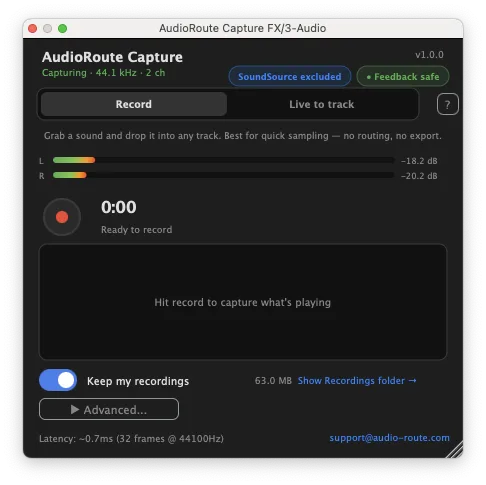Switch to the Live to track tab

(322, 104)
